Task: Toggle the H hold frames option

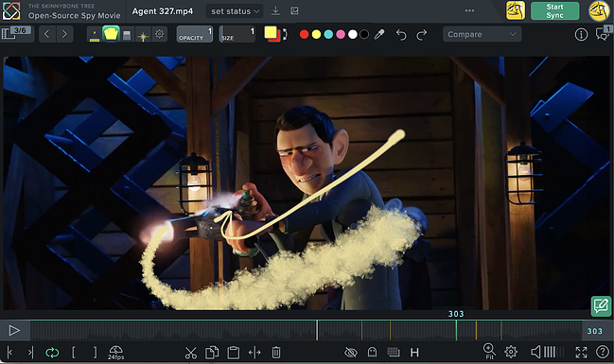Action: tap(414, 353)
